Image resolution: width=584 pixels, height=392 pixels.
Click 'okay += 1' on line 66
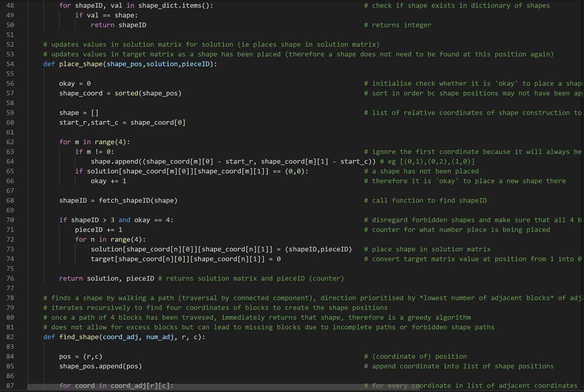pyautogui.click(x=108, y=181)
